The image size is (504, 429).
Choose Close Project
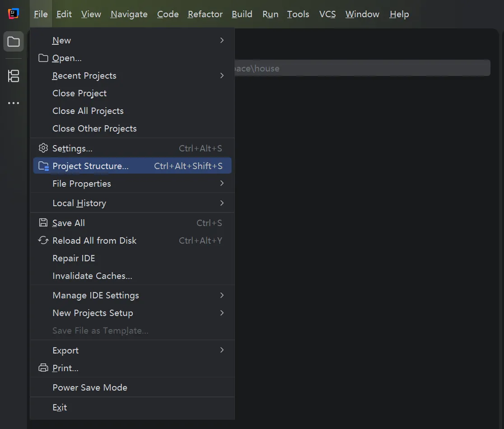tap(132, 93)
